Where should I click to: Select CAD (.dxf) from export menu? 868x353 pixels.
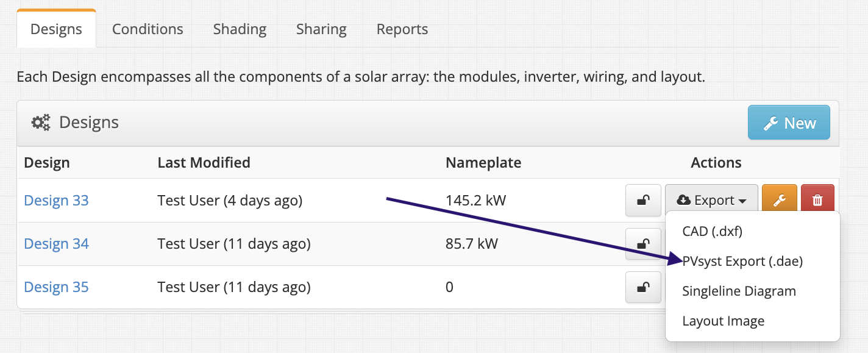click(712, 231)
